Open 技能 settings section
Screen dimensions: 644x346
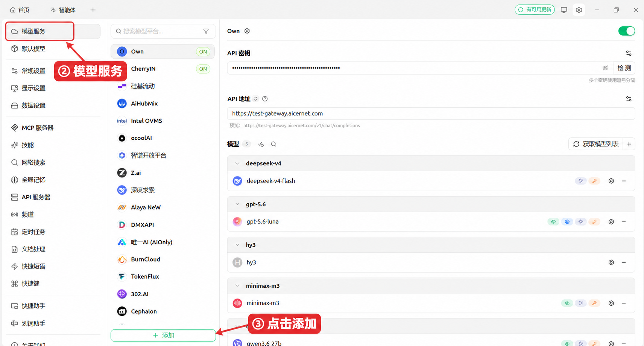[53, 145]
